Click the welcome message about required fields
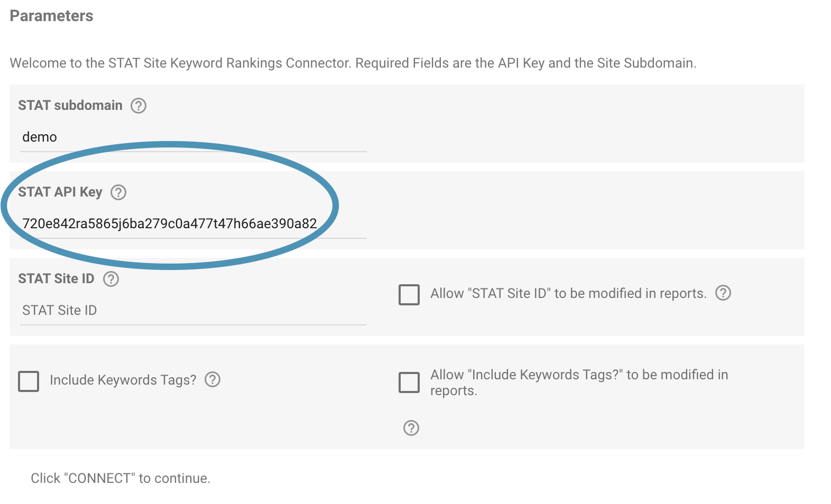The image size is (831, 504). (353, 63)
